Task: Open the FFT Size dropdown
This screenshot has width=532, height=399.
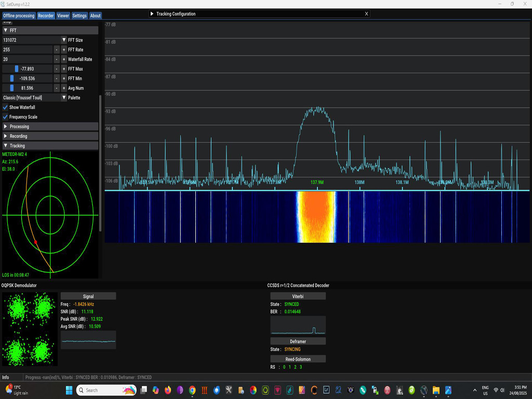Action: 64,40
